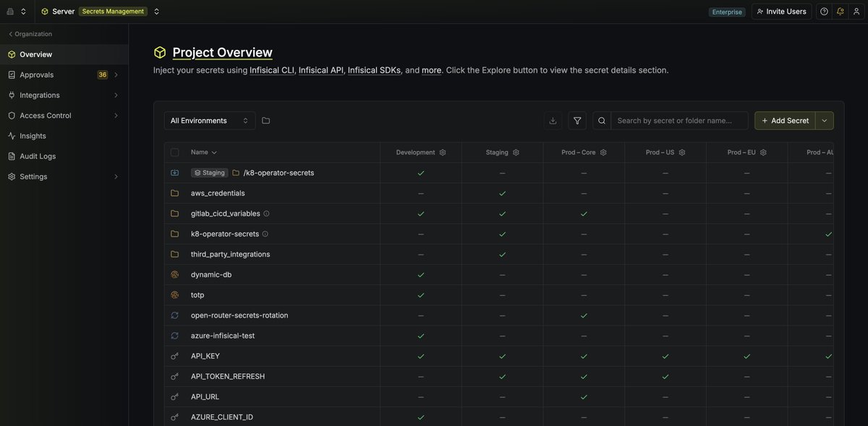Click the Development checkmark for API_KEY
The image size is (868, 426).
(421, 356)
